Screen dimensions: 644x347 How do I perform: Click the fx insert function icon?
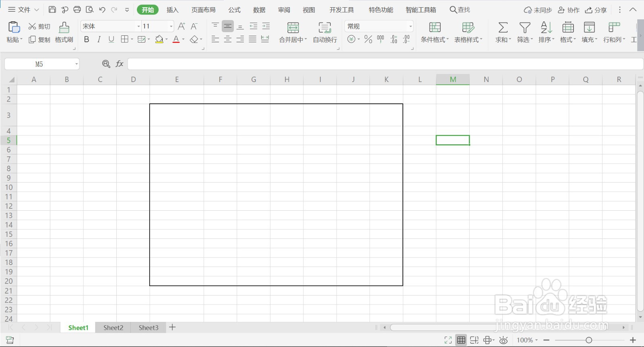[120, 64]
